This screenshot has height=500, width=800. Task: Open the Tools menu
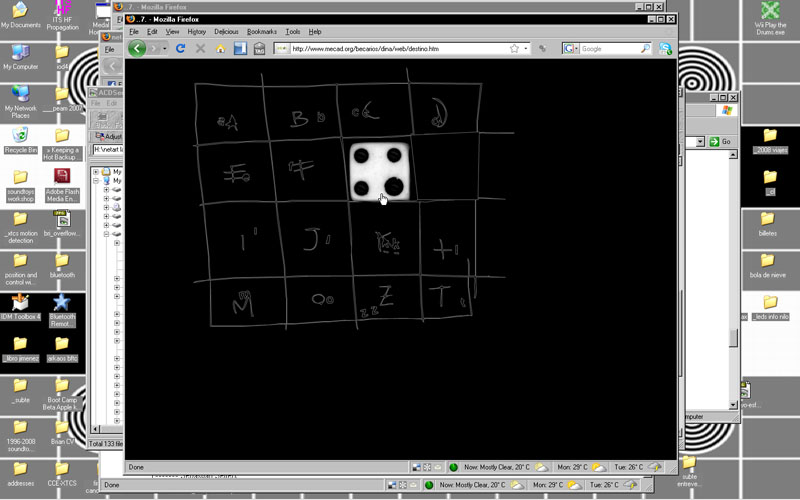point(293,32)
